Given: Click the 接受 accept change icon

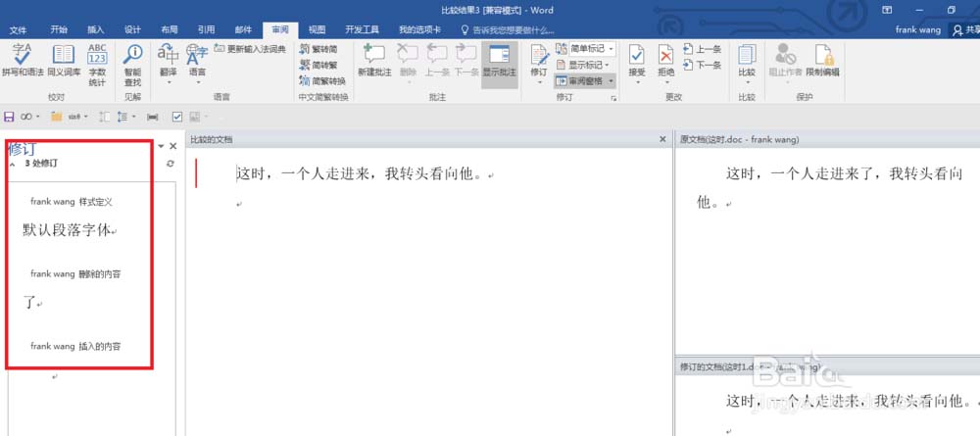Looking at the screenshot, I should pos(637,61).
